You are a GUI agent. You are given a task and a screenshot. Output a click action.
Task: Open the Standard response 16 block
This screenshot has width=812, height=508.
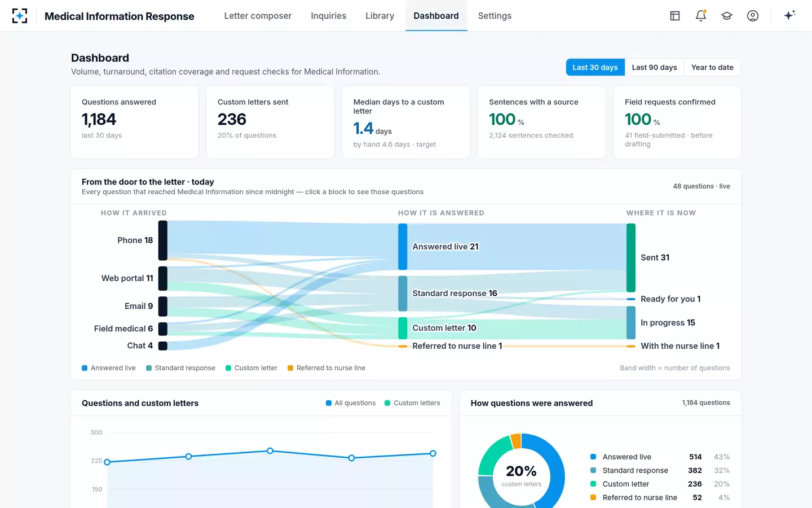click(403, 294)
